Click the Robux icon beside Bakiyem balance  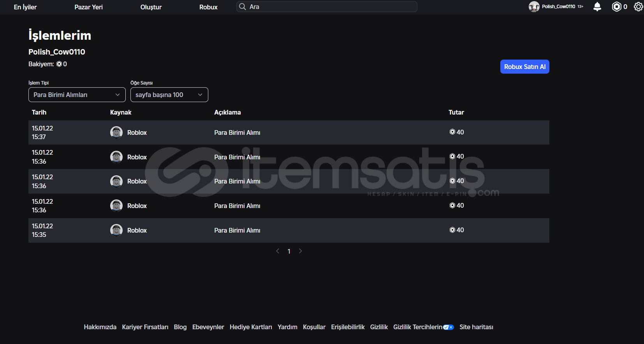pyautogui.click(x=59, y=64)
